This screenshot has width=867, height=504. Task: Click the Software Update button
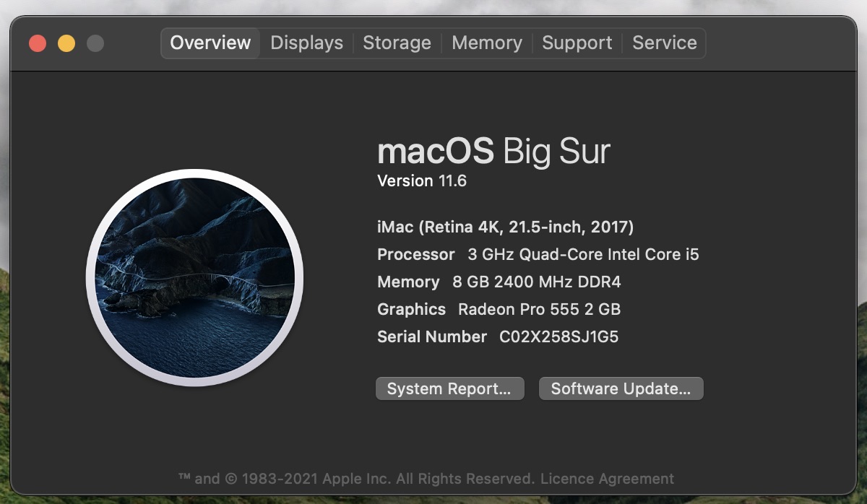621,388
